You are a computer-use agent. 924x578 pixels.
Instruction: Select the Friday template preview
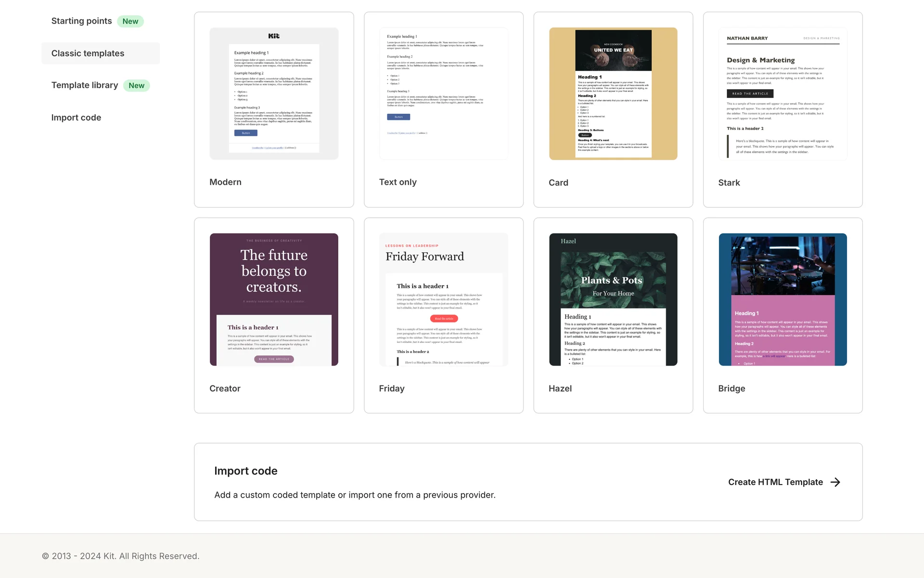click(443, 299)
